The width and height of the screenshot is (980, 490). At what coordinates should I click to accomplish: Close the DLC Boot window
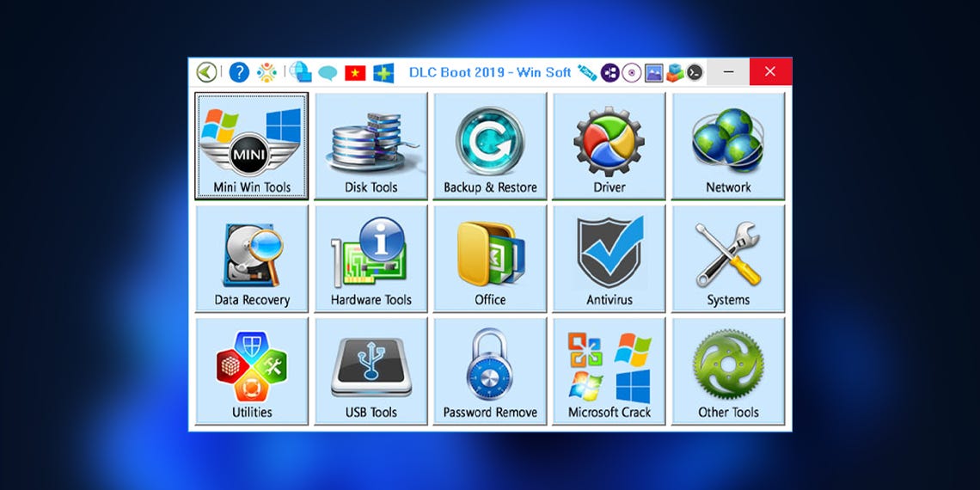[770, 72]
